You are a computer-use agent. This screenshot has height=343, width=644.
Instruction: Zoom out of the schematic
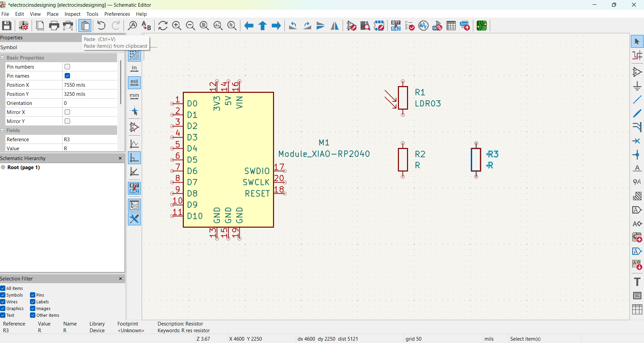point(191,26)
